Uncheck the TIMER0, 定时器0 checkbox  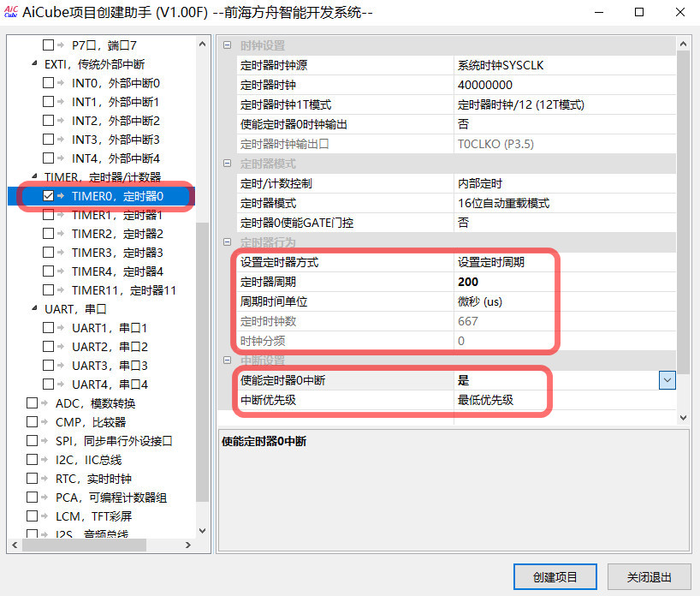(x=47, y=196)
